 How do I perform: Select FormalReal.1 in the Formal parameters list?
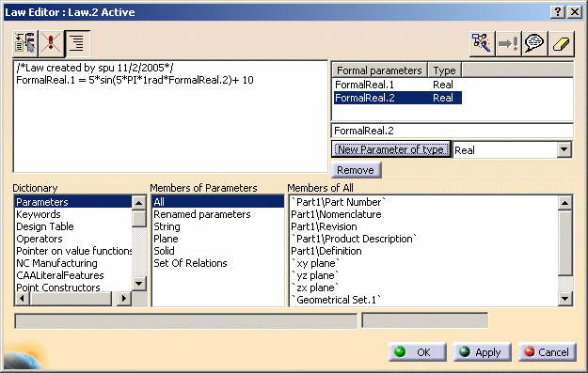click(x=398, y=85)
